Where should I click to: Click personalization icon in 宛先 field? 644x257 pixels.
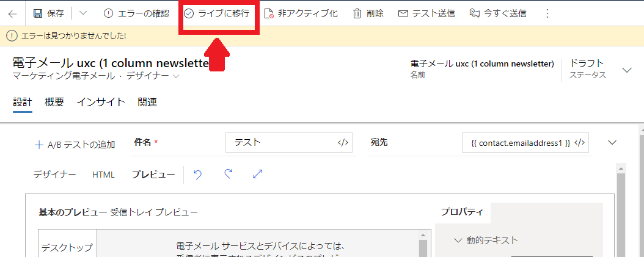581,143
